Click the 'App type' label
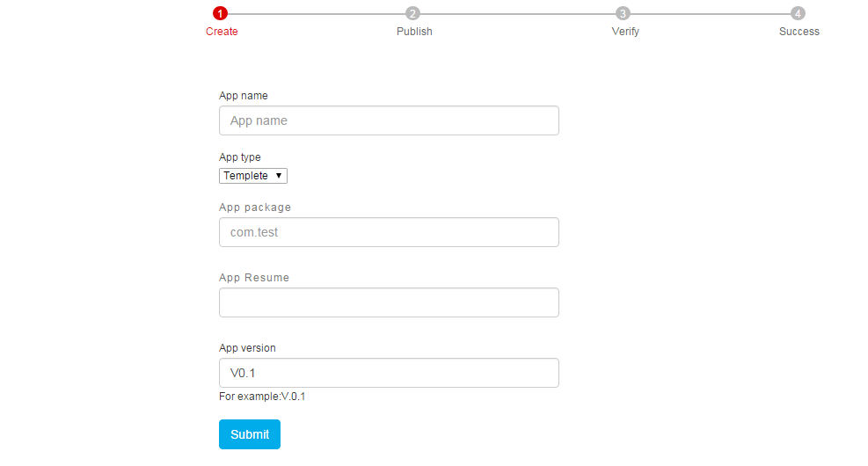The width and height of the screenshot is (868, 466). 240,157
